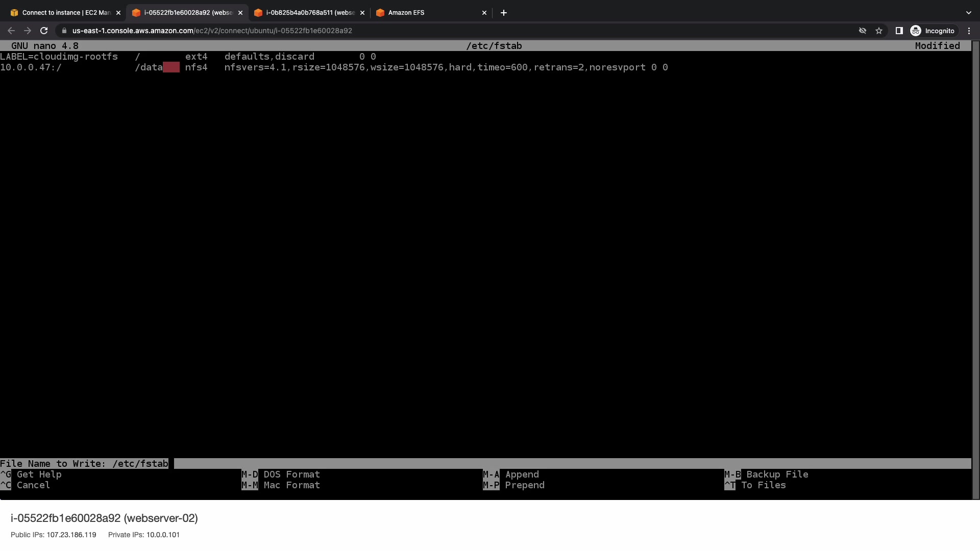
Task: Click the third-party cookies eye icon
Action: (x=863, y=31)
